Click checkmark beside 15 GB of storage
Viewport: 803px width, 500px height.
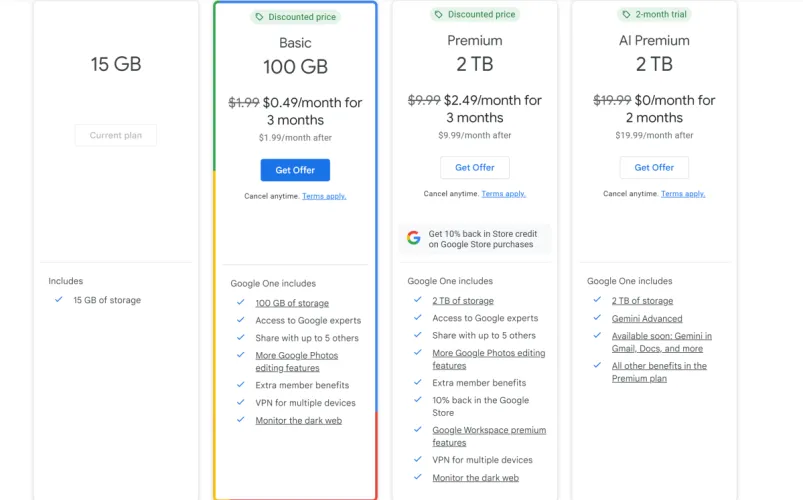pos(59,300)
